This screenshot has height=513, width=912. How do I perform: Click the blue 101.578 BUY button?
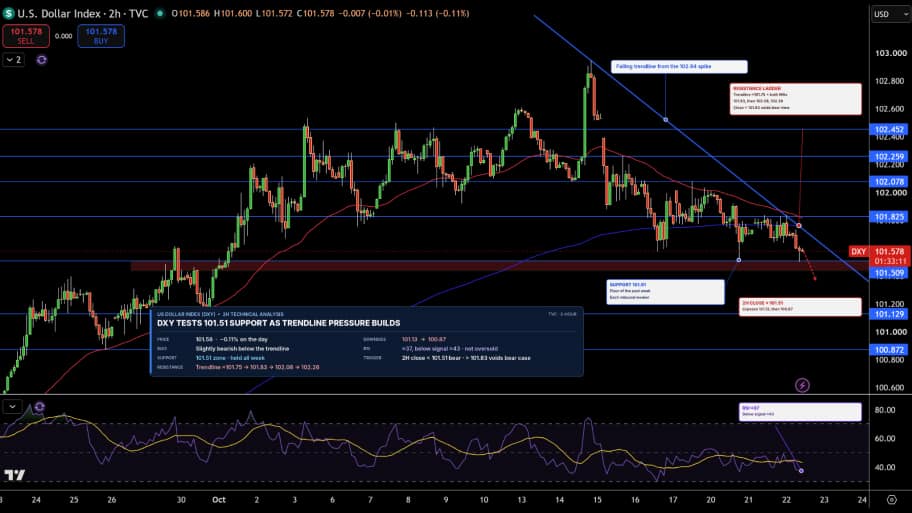101,36
